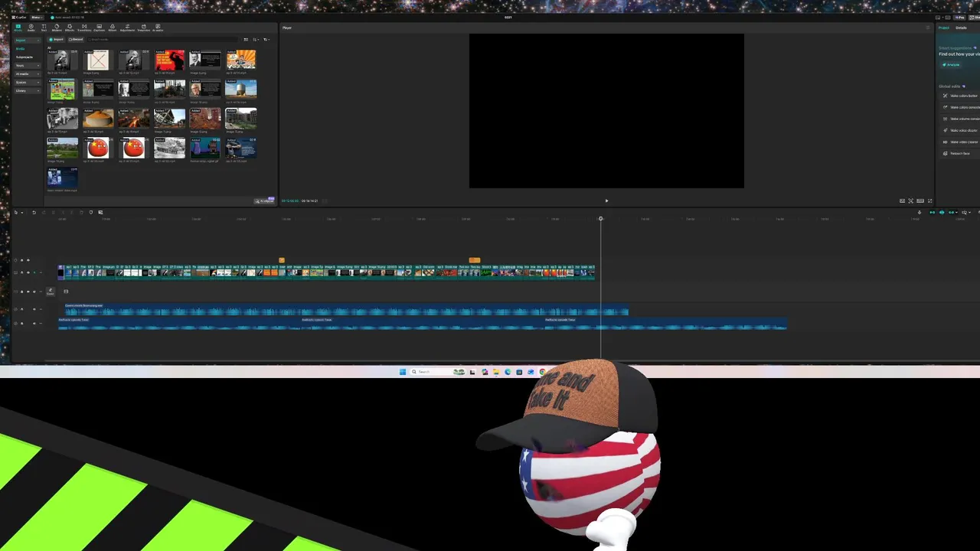The width and height of the screenshot is (980, 551).
Task: Lock the bottom audio track
Action: tap(21, 323)
